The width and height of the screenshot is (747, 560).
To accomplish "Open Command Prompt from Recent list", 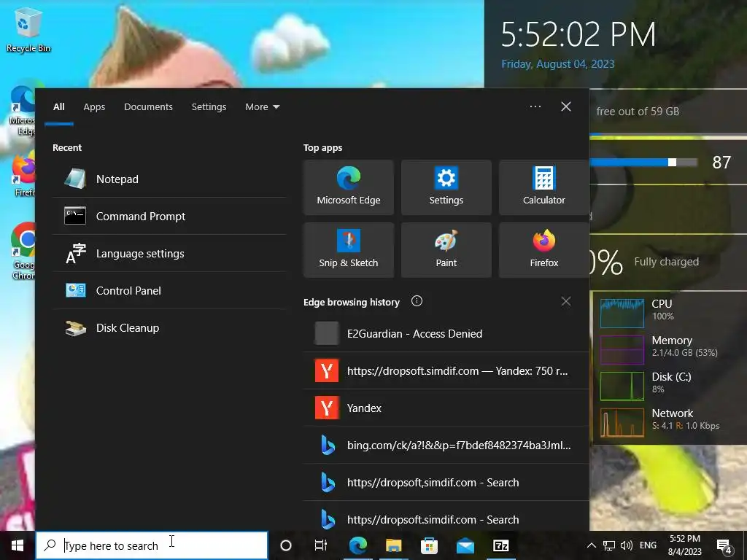I will 169,216.
